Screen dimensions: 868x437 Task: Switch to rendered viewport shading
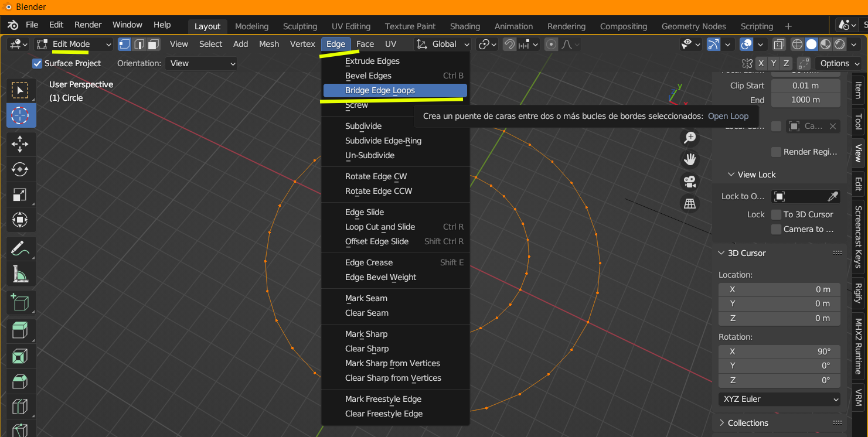click(x=839, y=44)
